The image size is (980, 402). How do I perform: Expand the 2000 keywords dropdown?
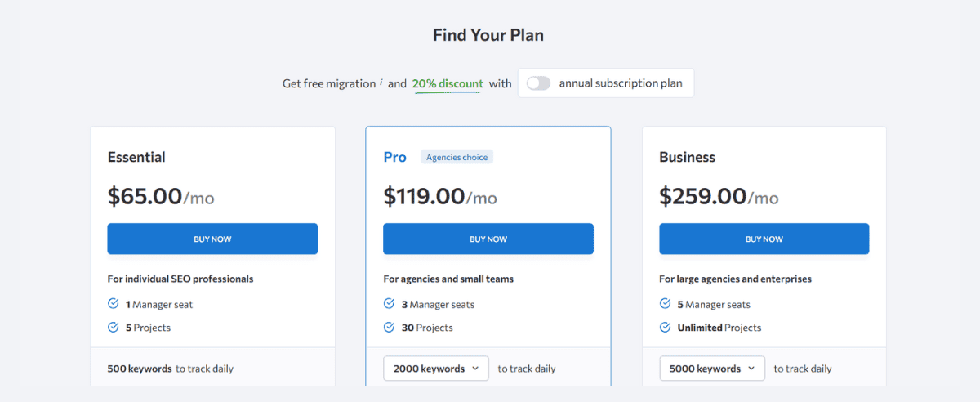[436, 368]
